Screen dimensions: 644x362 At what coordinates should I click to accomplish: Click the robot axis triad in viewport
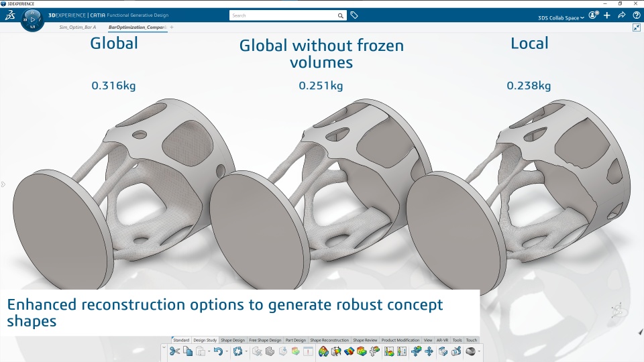(619, 310)
